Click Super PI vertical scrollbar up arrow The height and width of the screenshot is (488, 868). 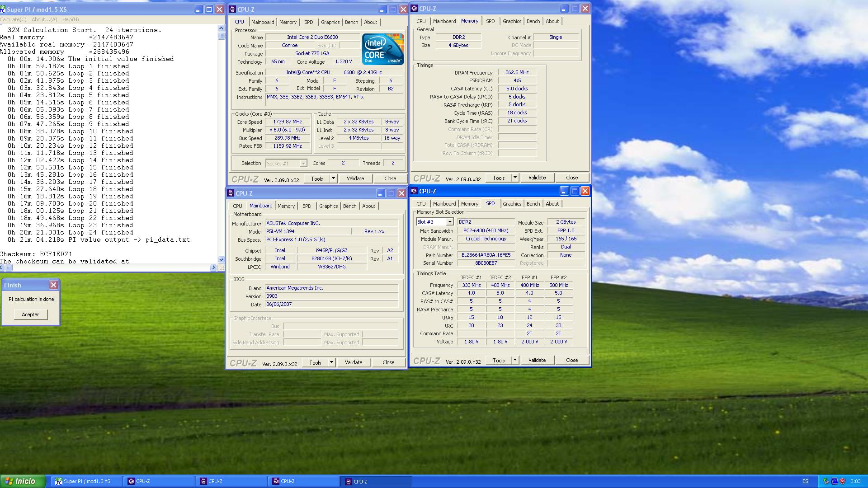point(221,28)
